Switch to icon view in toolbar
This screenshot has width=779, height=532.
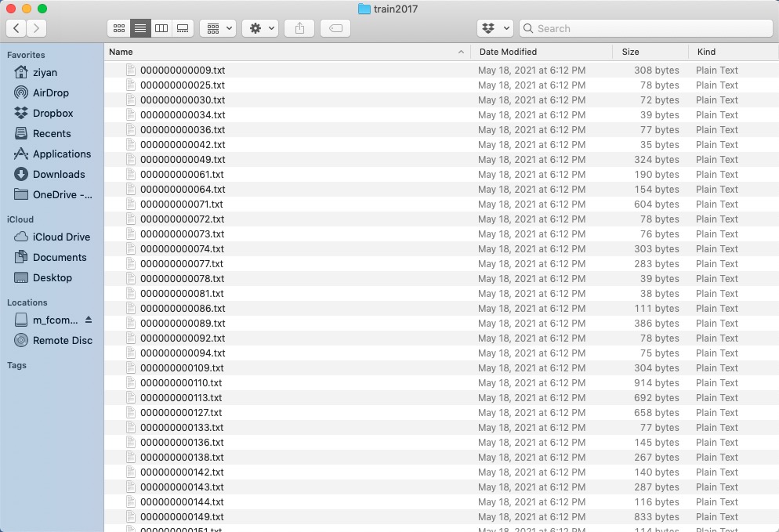[x=119, y=28]
